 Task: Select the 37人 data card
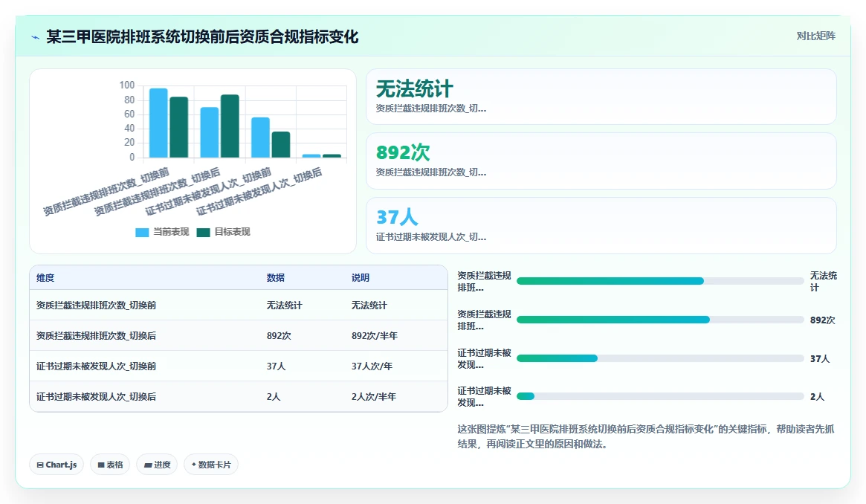tap(601, 226)
